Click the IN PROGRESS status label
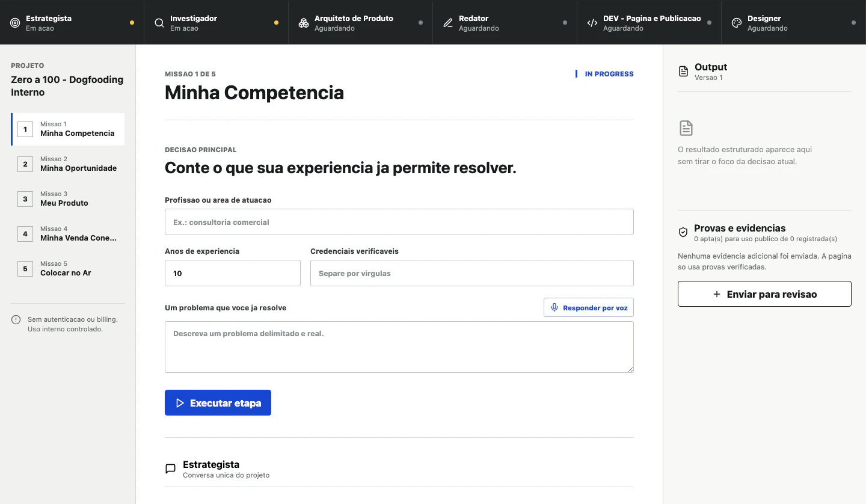 [x=609, y=74]
